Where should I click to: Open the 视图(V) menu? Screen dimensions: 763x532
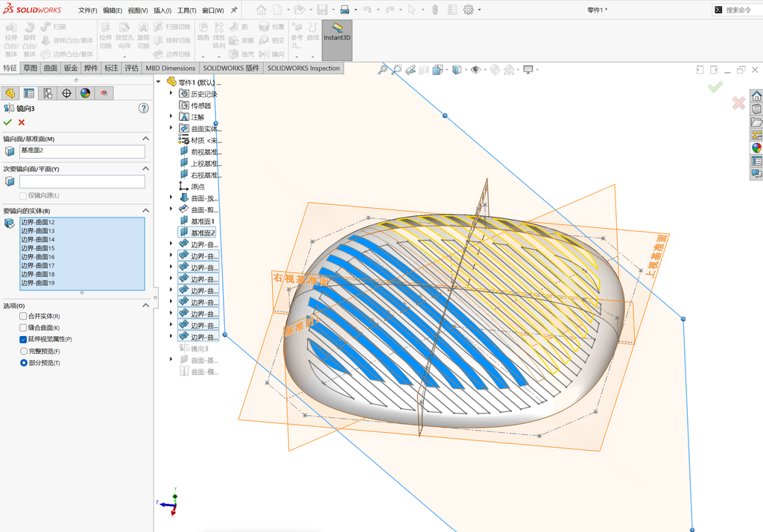(138, 10)
